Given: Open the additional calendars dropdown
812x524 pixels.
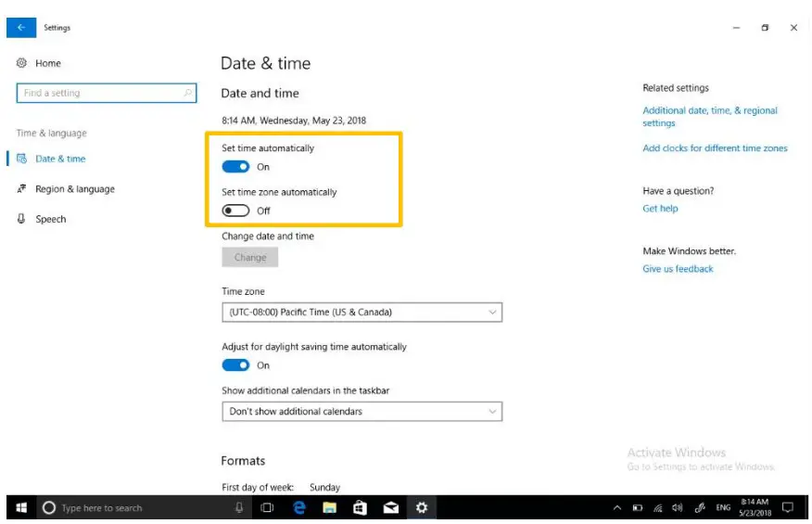Looking at the screenshot, I should click(x=362, y=412).
